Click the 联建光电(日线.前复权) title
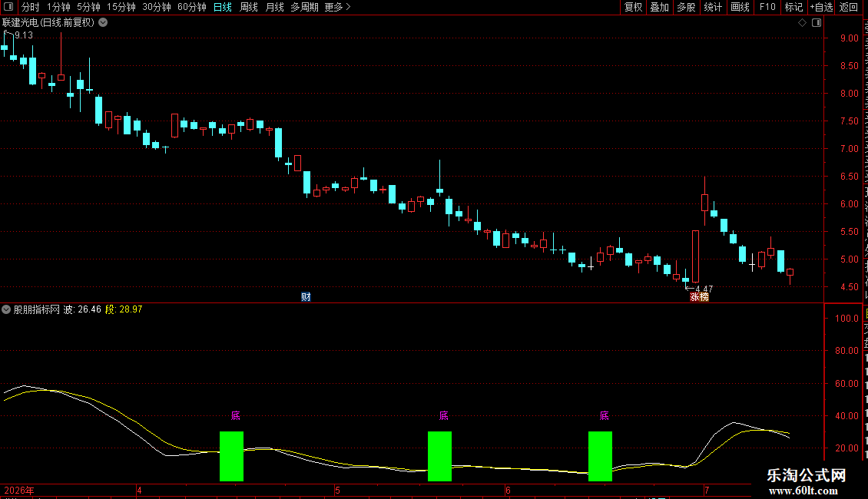Screen dimensions: 868x499 (48, 23)
